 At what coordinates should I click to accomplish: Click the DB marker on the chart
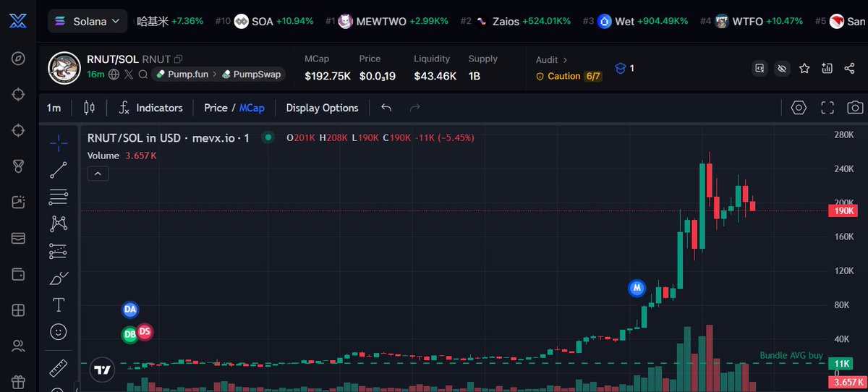tap(130, 335)
